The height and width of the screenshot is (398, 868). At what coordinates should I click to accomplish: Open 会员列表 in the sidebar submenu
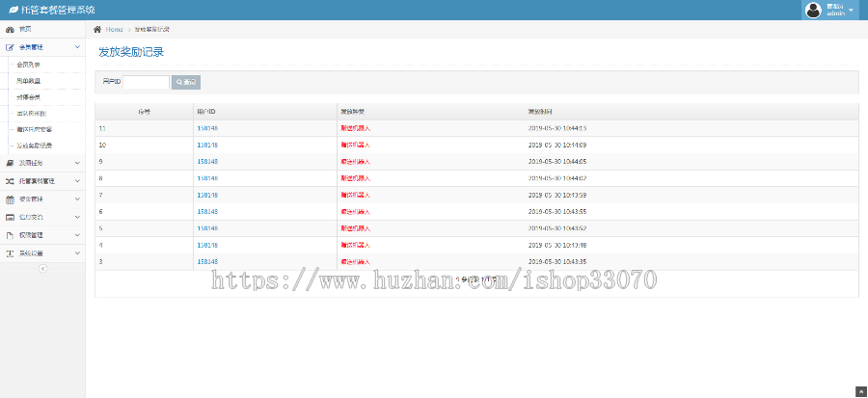pos(28,65)
